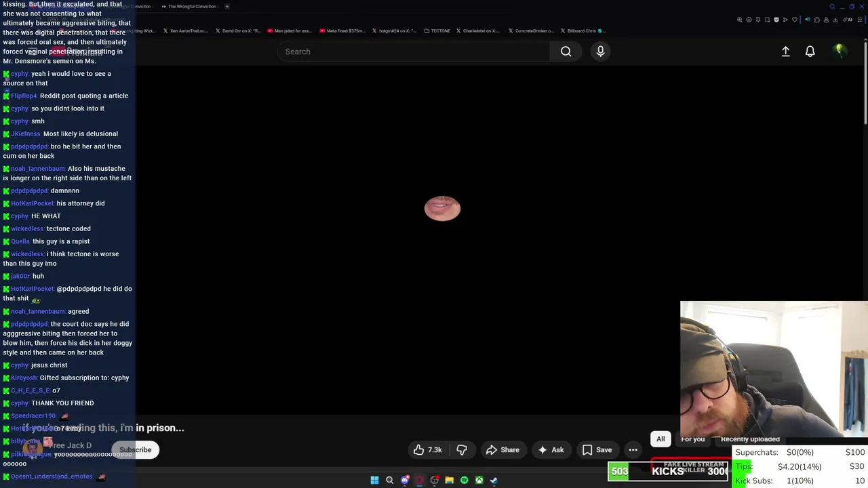The image size is (868, 488).
Task: Expand the TECTONE bookmarks folder
Action: pyautogui.click(x=437, y=30)
